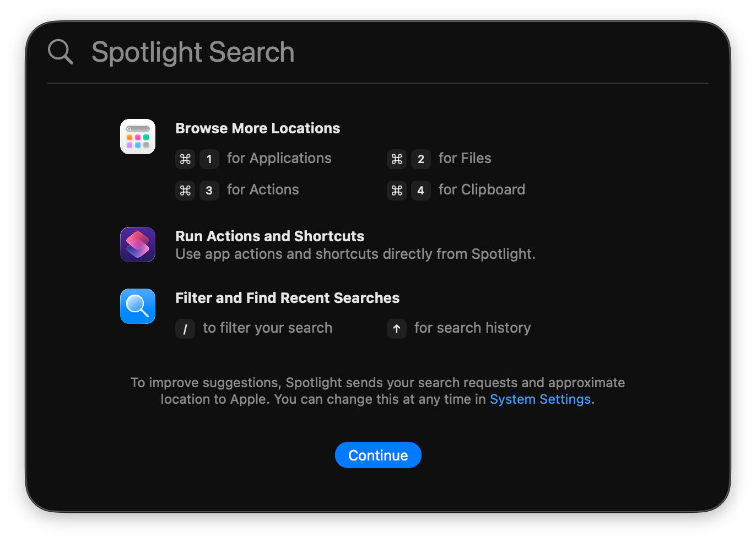756x542 pixels.
Task: Click the 3 key badge for Actions
Action: 209,191
